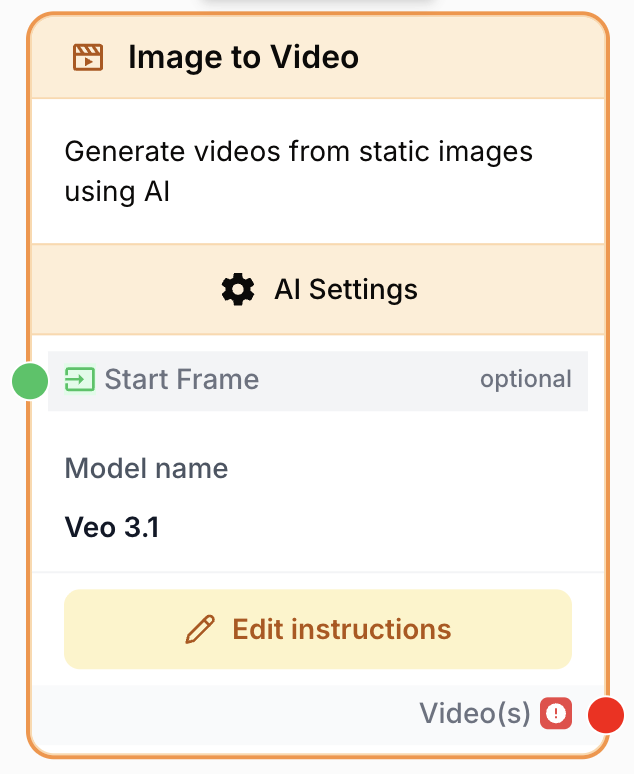Click the green Start Frame input arrow icon
Viewport: 634px width, 774px height.
79,380
